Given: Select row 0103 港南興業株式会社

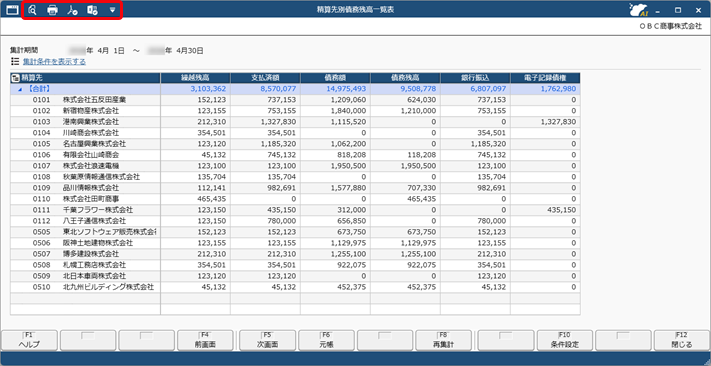Looking at the screenshot, I should pos(295,122).
